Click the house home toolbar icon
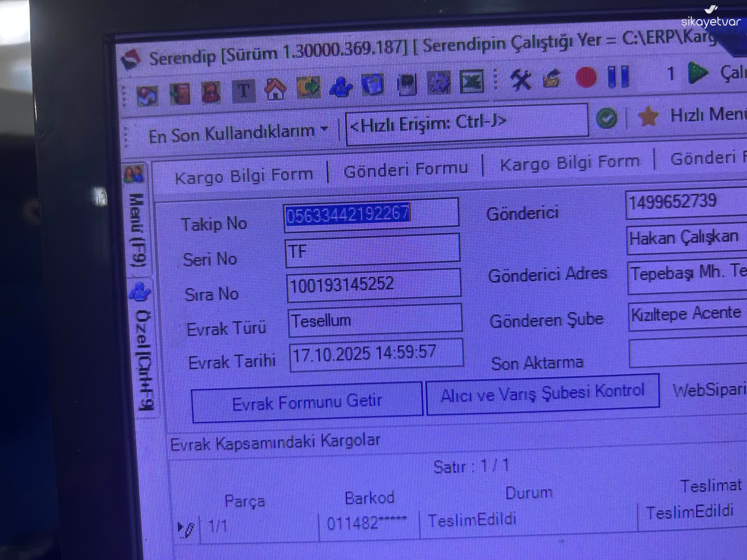This screenshot has width=747, height=560. [275, 89]
